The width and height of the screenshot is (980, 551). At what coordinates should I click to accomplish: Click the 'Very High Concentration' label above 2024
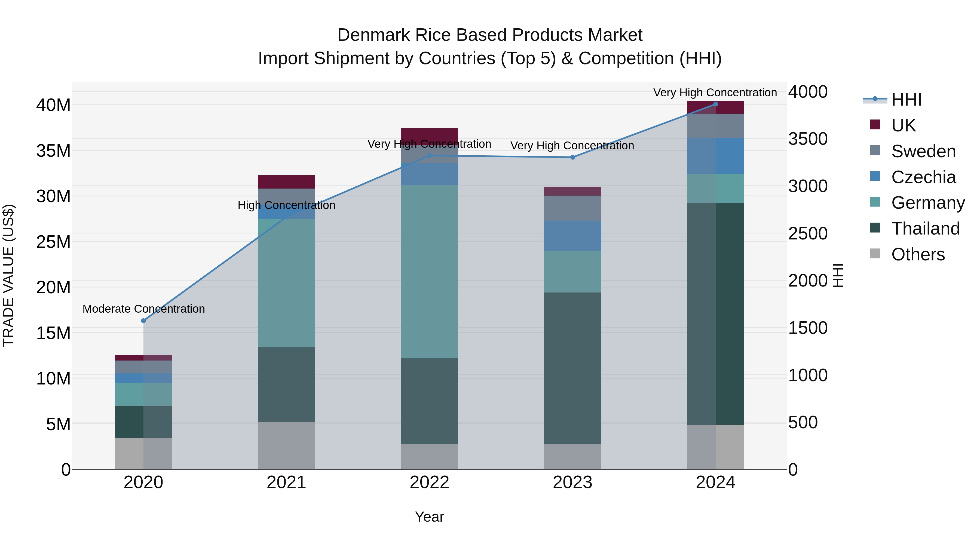pyautogui.click(x=715, y=93)
